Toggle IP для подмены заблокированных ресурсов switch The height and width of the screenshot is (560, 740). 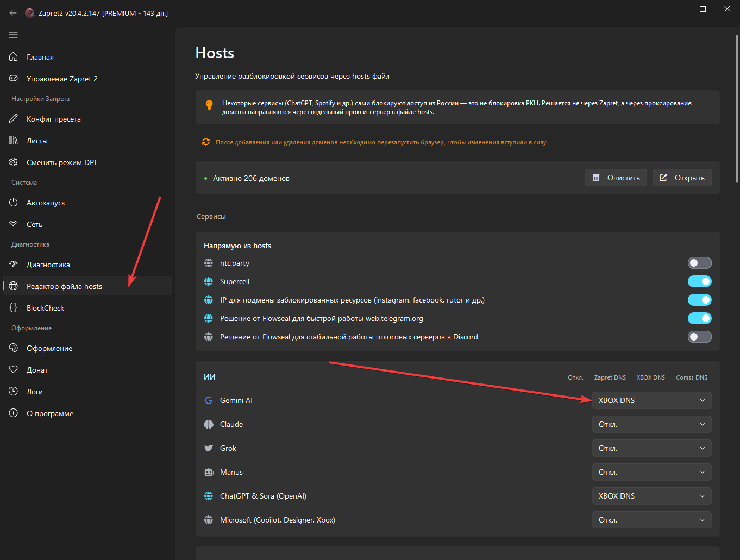[700, 300]
